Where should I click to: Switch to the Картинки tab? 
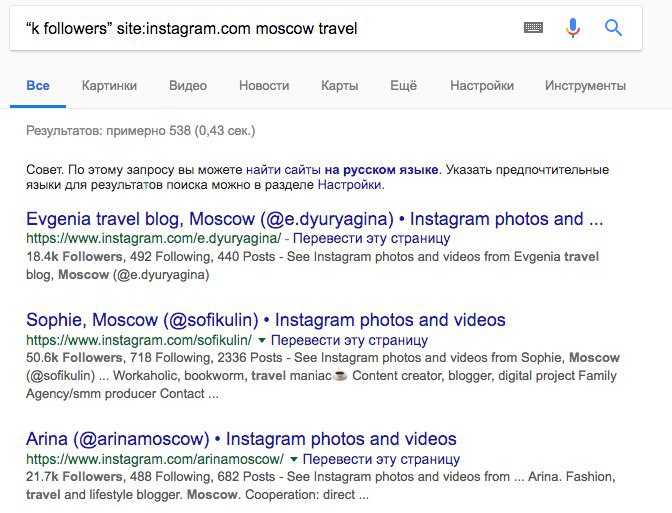[110, 86]
